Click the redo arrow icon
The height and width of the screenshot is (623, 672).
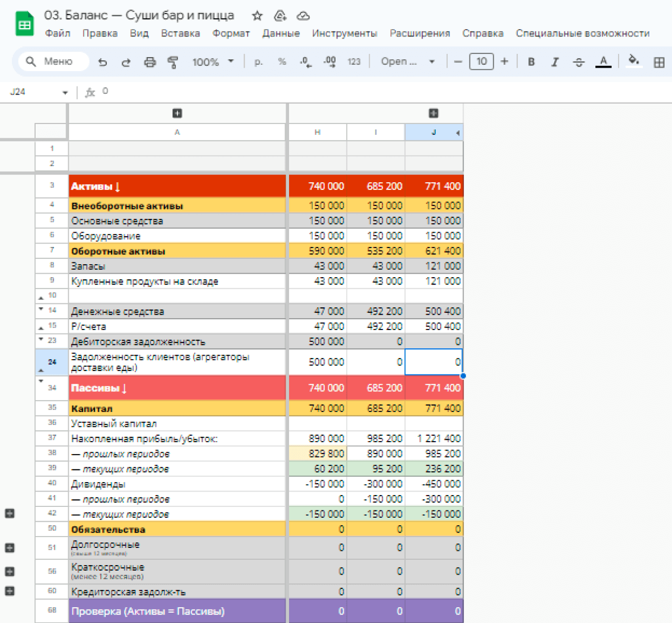click(x=126, y=62)
